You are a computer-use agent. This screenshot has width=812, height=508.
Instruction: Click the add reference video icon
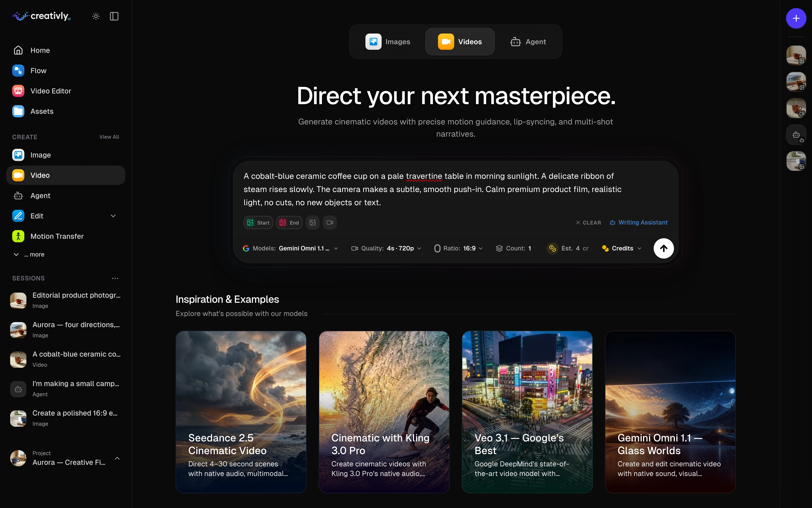(x=330, y=222)
